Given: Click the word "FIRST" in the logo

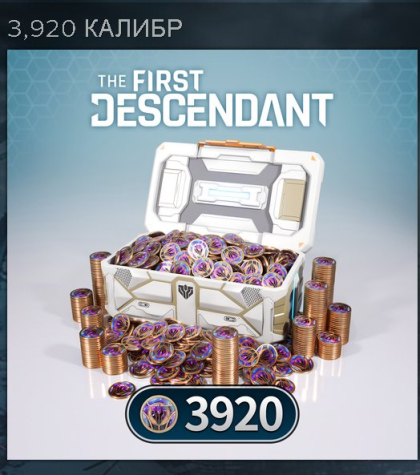Looking at the screenshot, I should [x=167, y=81].
